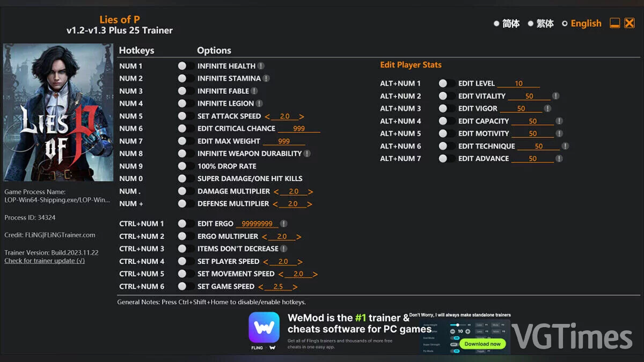The image size is (644, 362).
Task: Select English language option
Action: coord(565,24)
